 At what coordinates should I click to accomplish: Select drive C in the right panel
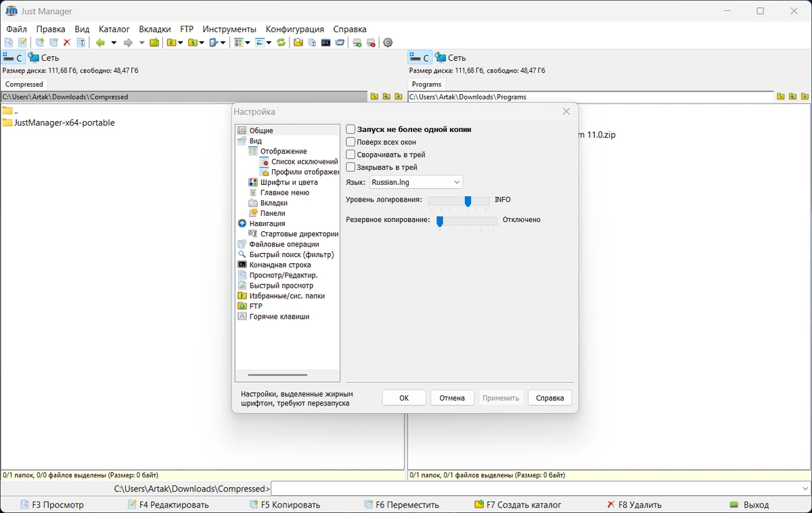(x=420, y=58)
